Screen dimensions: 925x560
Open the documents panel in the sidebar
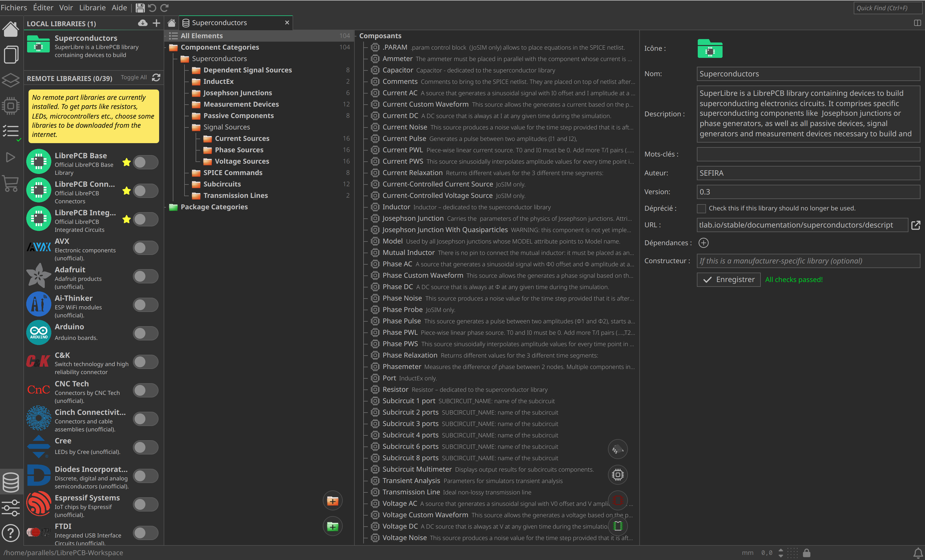point(11,55)
